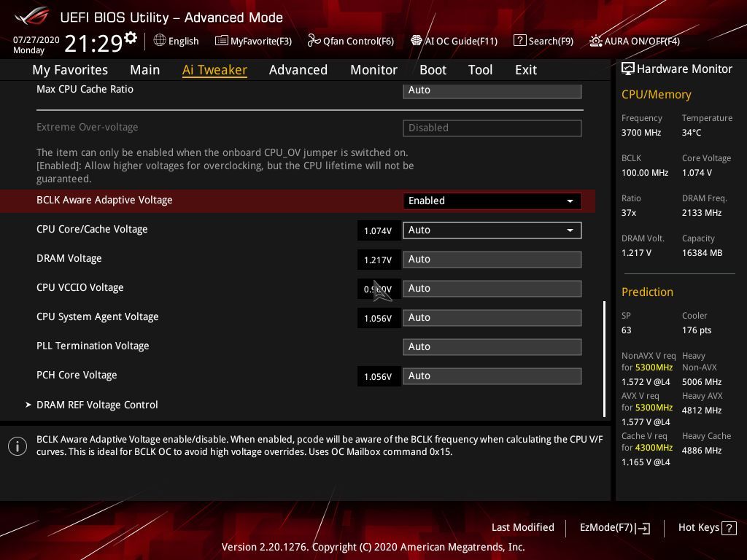
Task: Open the AI OC Guide brain icon
Action: point(417,41)
